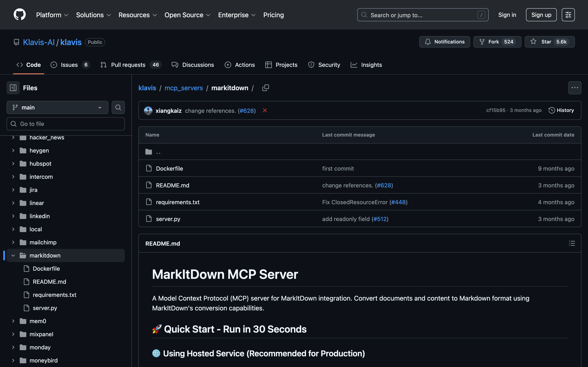This screenshot has height=367, width=588.
Task: Collapse the markitdown folder in tree
Action: click(13, 255)
